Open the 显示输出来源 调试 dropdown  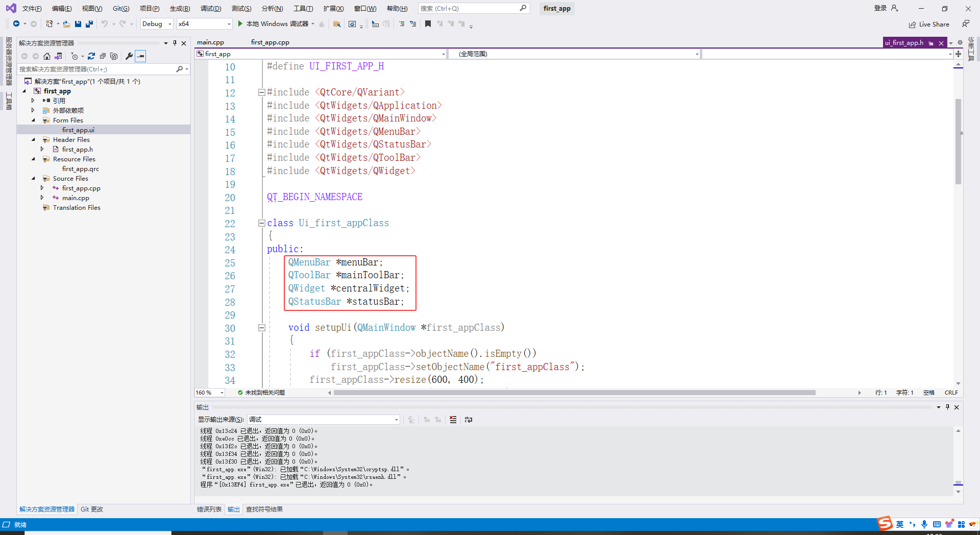[x=324, y=420]
